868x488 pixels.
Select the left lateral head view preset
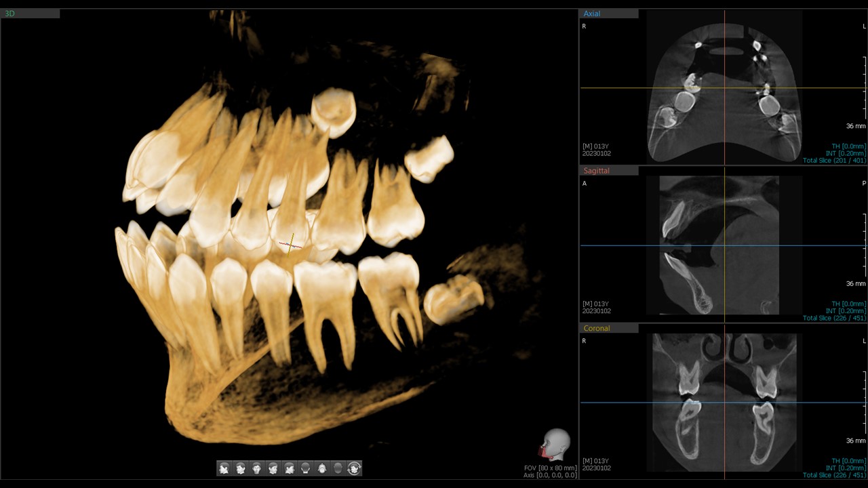(x=290, y=468)
